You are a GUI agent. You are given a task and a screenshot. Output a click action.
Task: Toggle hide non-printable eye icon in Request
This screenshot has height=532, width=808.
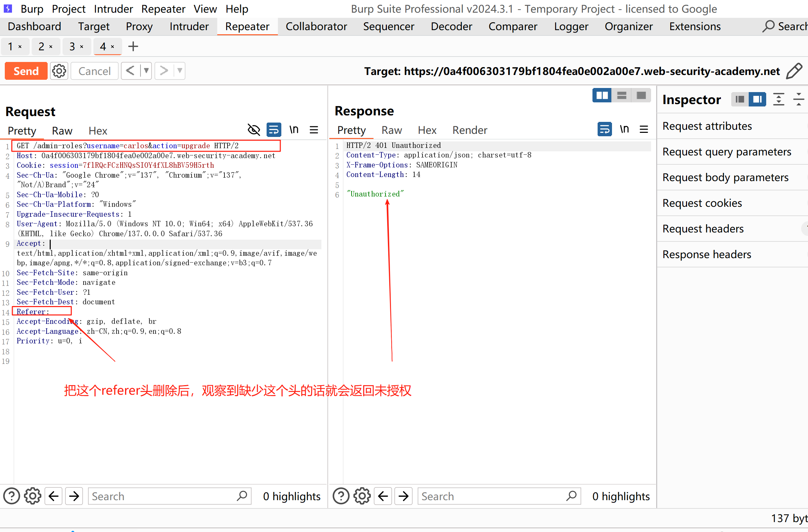[254, 130]
